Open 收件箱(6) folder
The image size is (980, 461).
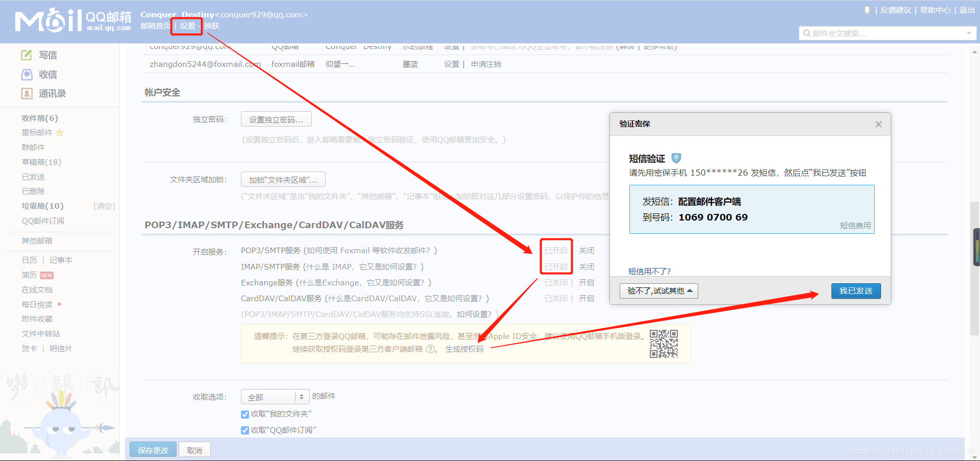(40, 118)
